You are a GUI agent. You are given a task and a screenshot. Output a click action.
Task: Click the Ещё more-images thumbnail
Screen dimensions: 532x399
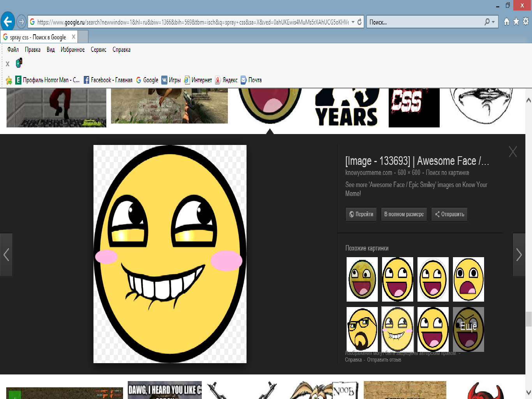click(469, 329)
